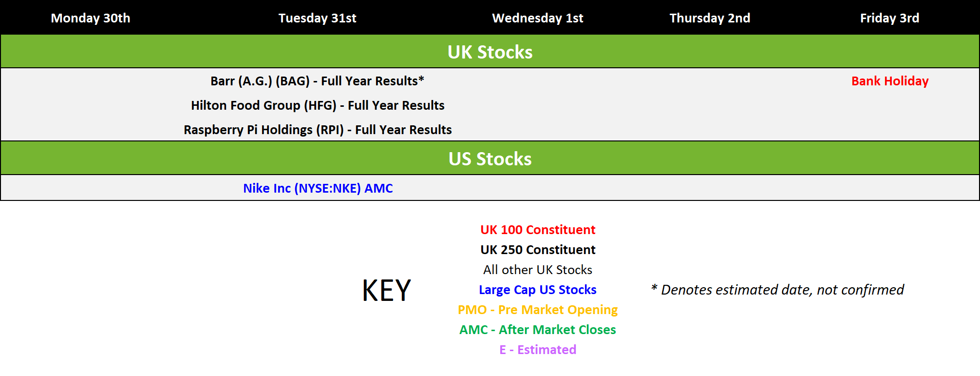Image resolution: width=980 pixels, height=376 pixels.
Task: Click the Monday 30th column header
Action: pyautogui.click(x=91, y=18)
